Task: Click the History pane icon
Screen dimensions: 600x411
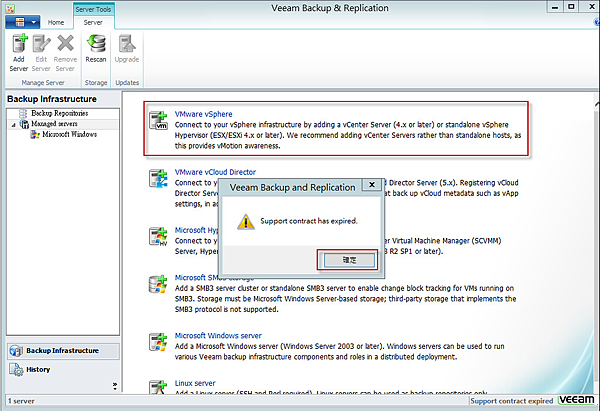Action: (16, 370)
